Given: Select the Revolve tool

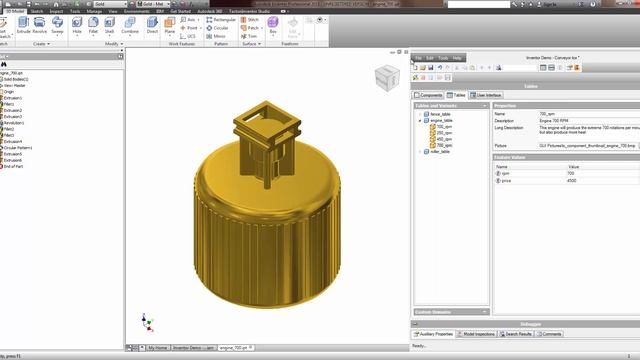Looking at the screenshot, I should tap(40, 25).
